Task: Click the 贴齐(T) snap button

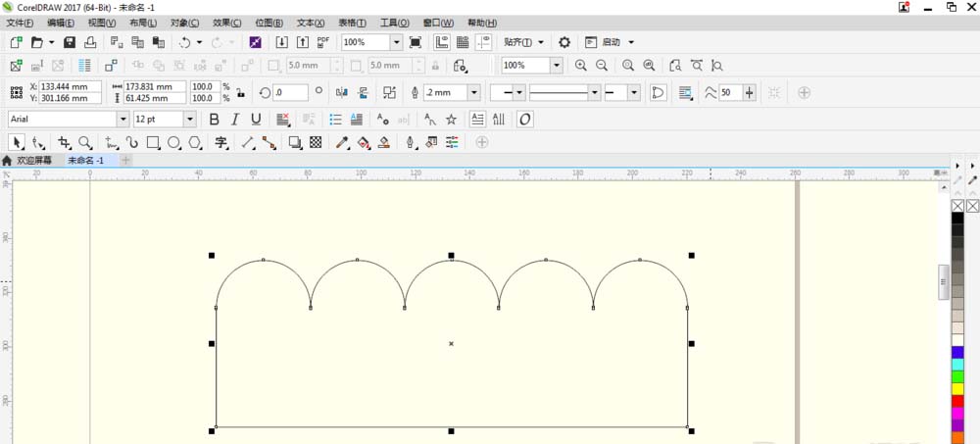Action: click(519, 42)
